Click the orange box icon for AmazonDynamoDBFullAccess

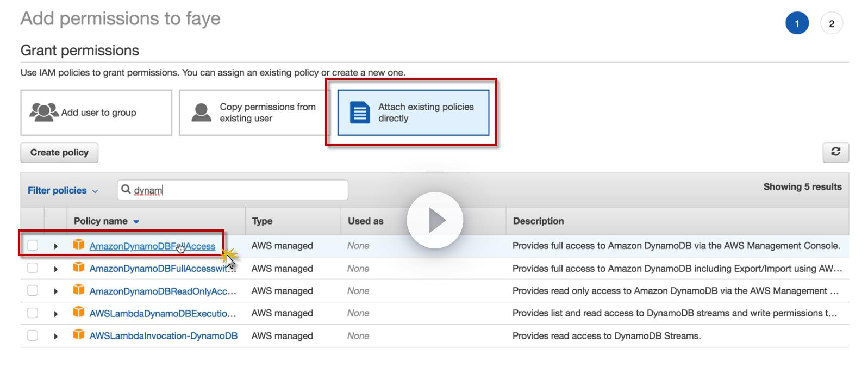79,245
